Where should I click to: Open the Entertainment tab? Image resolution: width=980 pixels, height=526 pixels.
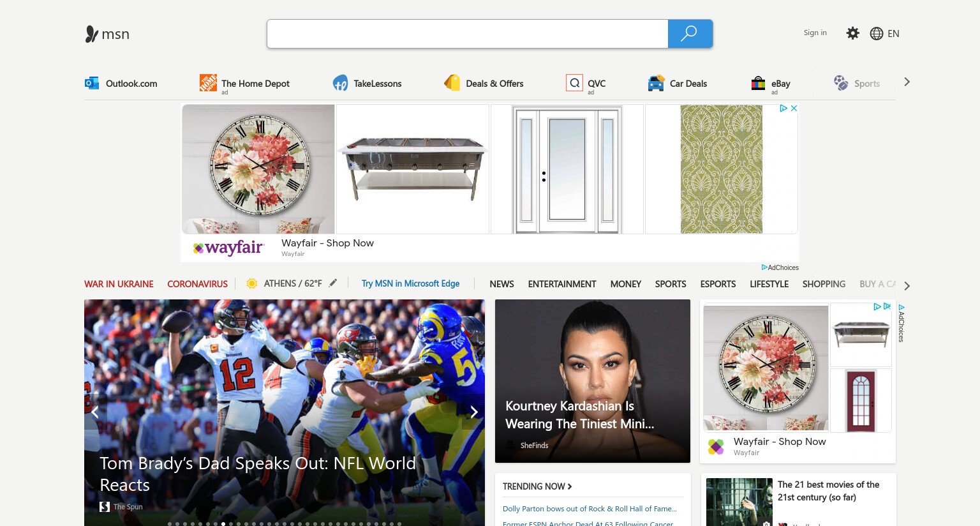pyautogui.click(x=562, y=284)
